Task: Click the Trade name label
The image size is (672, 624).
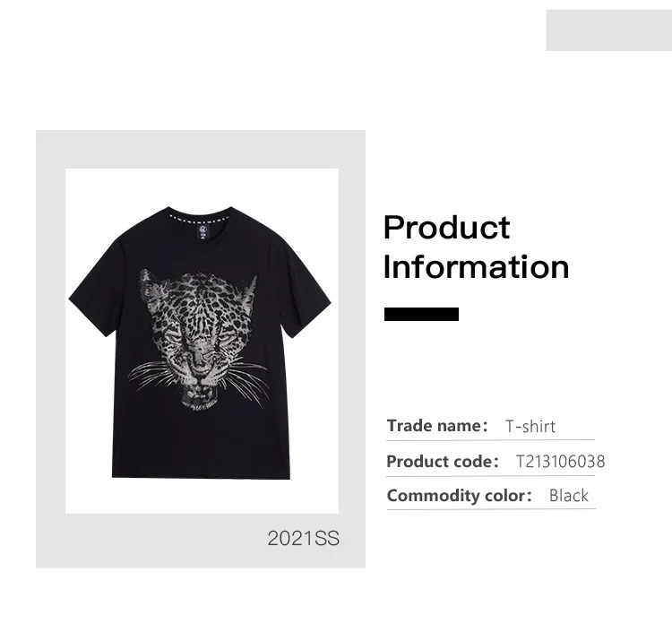Action: [437, 426]
